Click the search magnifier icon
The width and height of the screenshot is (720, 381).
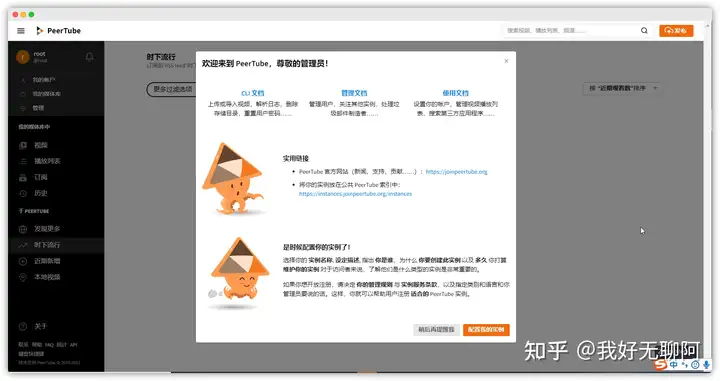(x=644, y=31)
